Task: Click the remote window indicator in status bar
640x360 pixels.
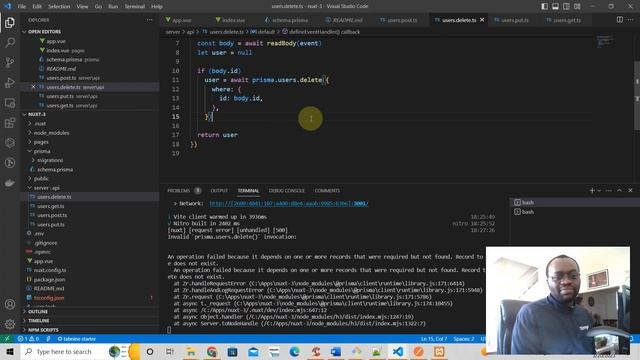Action: pos(6,339)
